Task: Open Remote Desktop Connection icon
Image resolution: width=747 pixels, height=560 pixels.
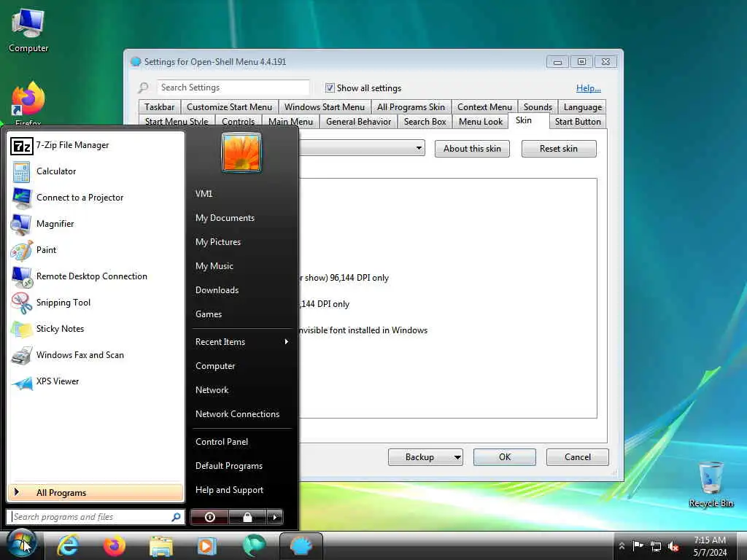Action: (x=21, y=276)
